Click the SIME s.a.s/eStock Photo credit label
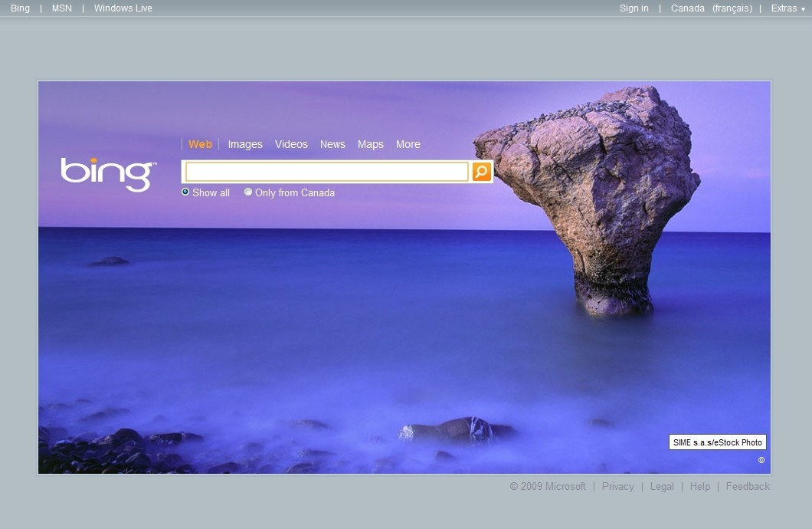This screenshot has width=812, height=529. [717, 442]
